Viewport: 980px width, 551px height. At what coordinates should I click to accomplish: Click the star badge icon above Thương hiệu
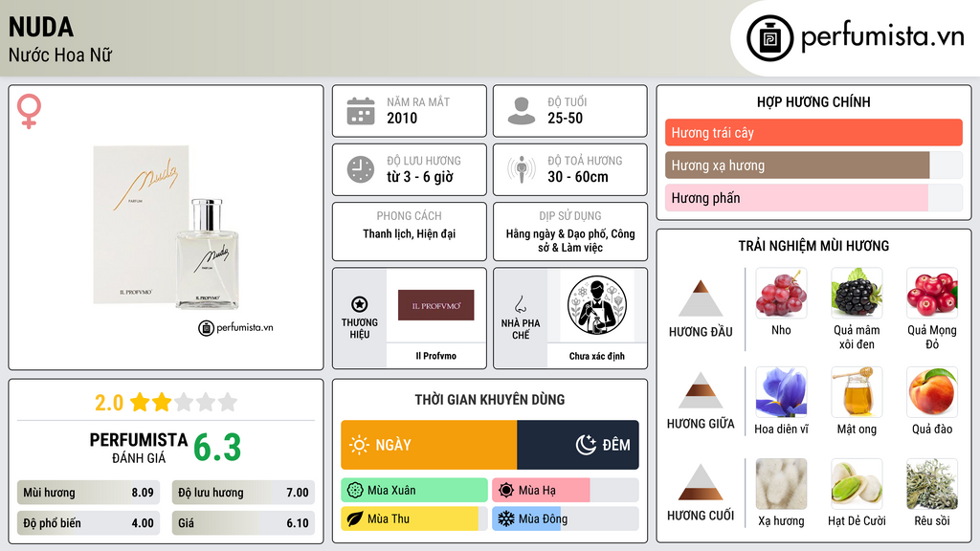tap(360, 304)
